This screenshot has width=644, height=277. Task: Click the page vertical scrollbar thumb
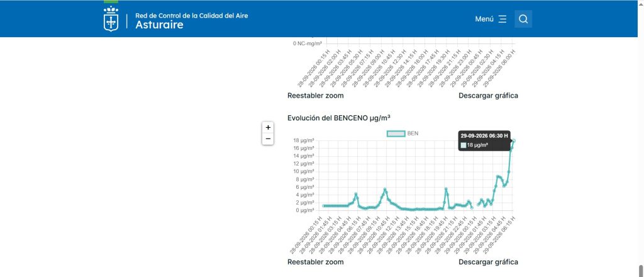[641, 271]
